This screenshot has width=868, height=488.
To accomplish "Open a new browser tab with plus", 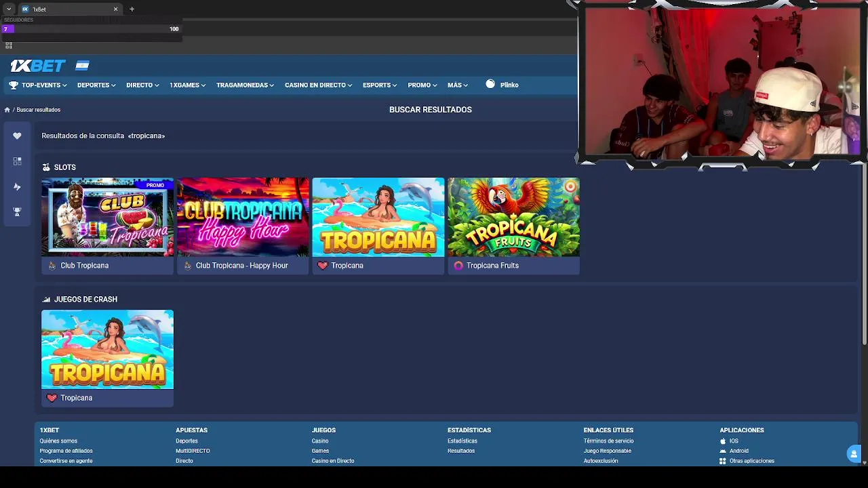I will pyautogui.click(x=132, y=9).
